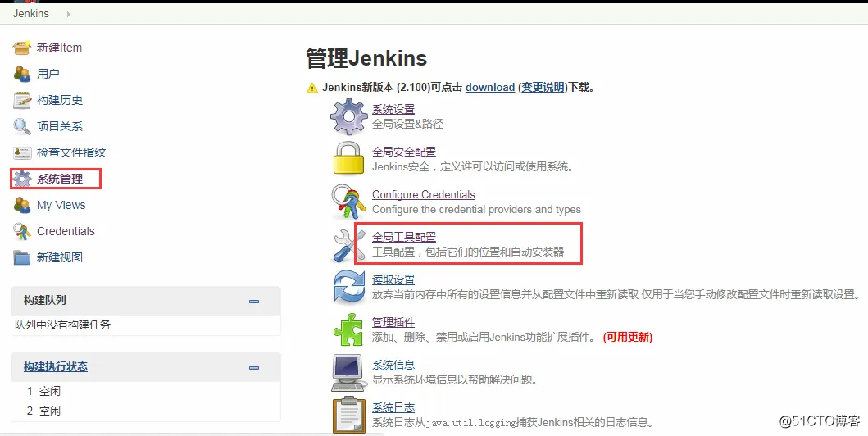Viewport: 868px width, 436px height.
Task: Open 检查文件指纹 in the sidebar
Action: [x=71, y=152]
